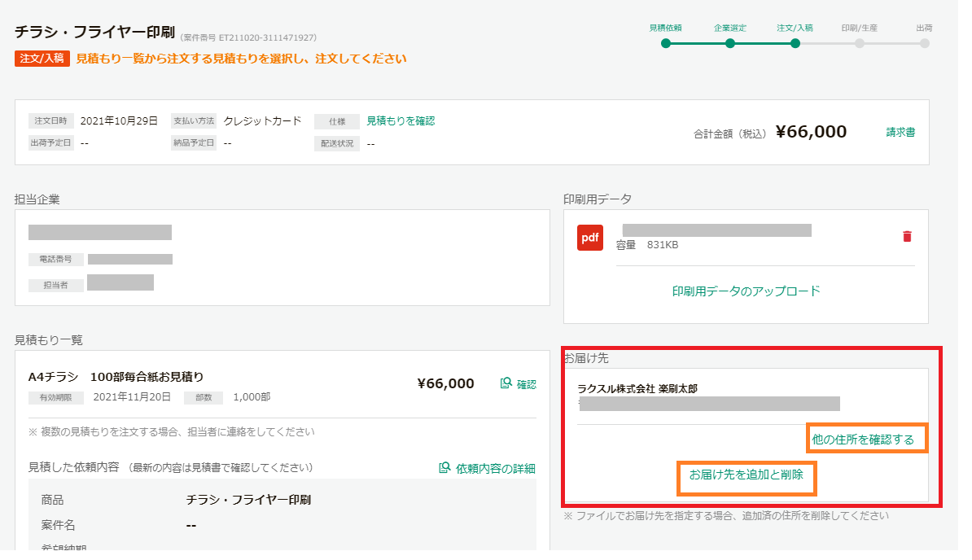The height and width of the screenshot is (560, 972).
Task: Click the ¥66,000 total amount
Action: tap(811, 132)
